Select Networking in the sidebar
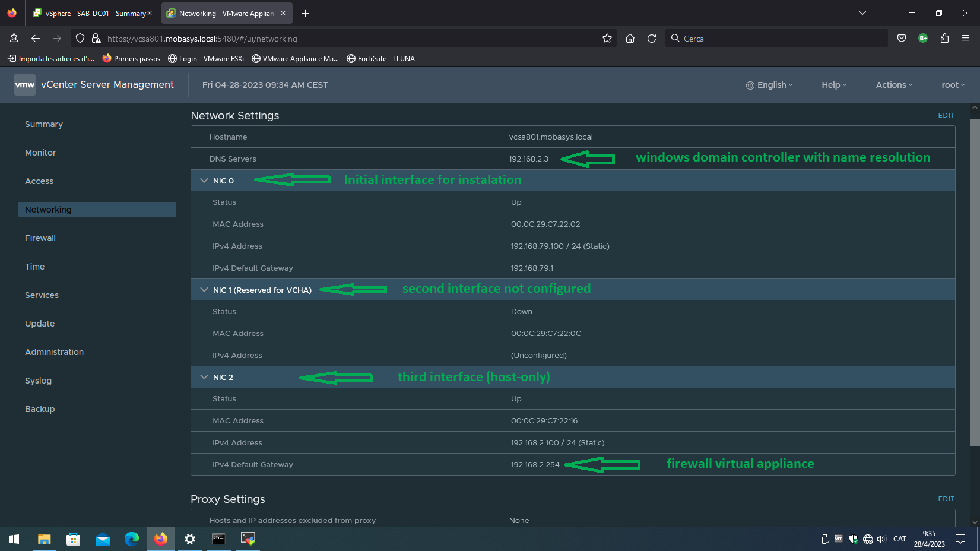Image resolution: width=980 pixels, height=551 pixels. [x=97, y=210]
